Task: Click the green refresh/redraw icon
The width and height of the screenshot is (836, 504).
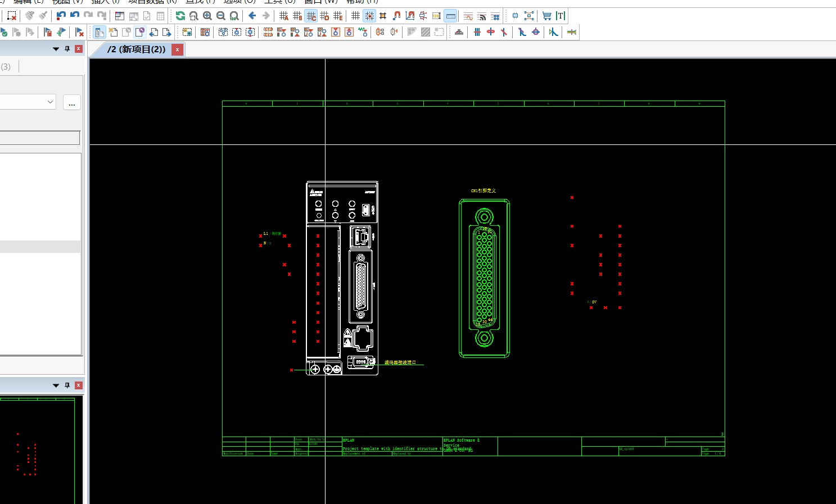Action: pyautogui.click(x=180, y=16)
